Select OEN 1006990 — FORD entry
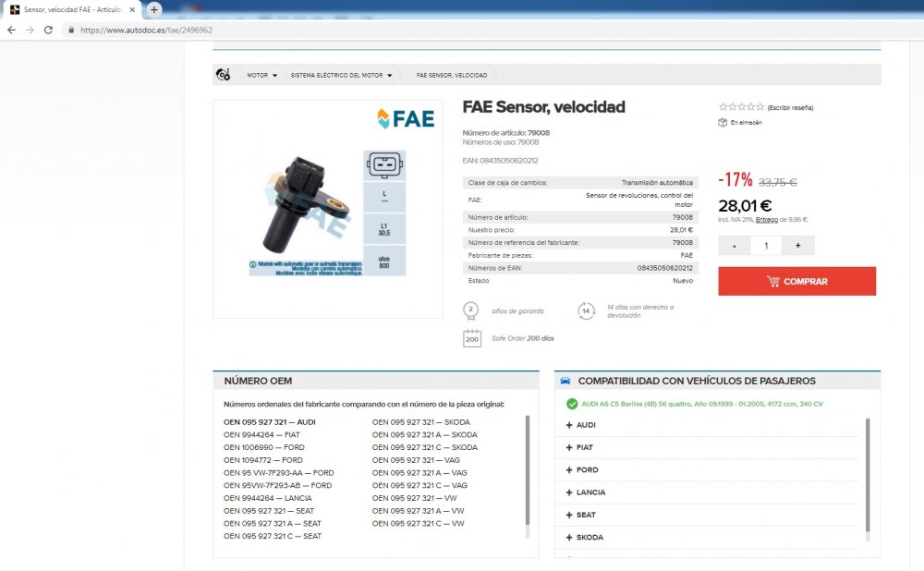The width and height of the screenshot is (924, 571). pos(264,447)
